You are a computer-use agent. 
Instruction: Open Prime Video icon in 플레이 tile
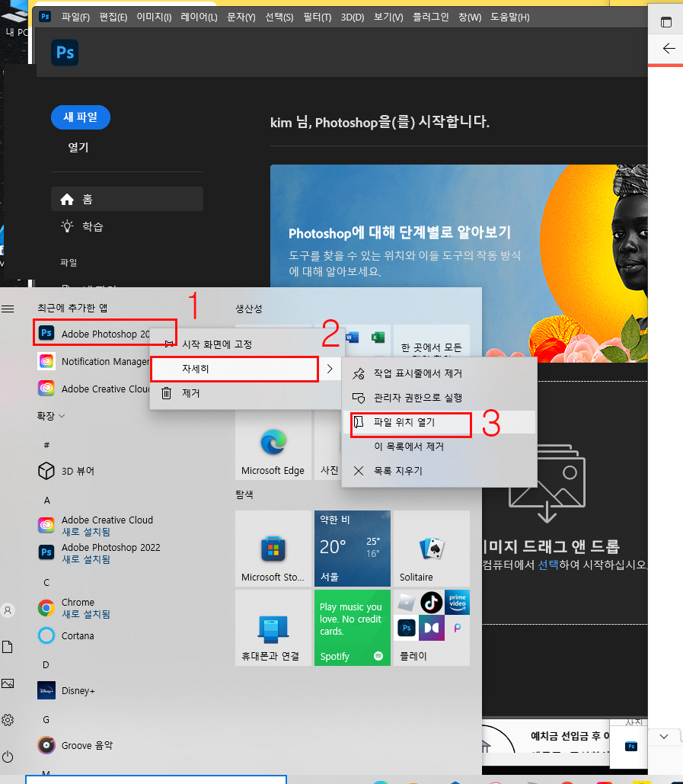[x=457, y=603]
